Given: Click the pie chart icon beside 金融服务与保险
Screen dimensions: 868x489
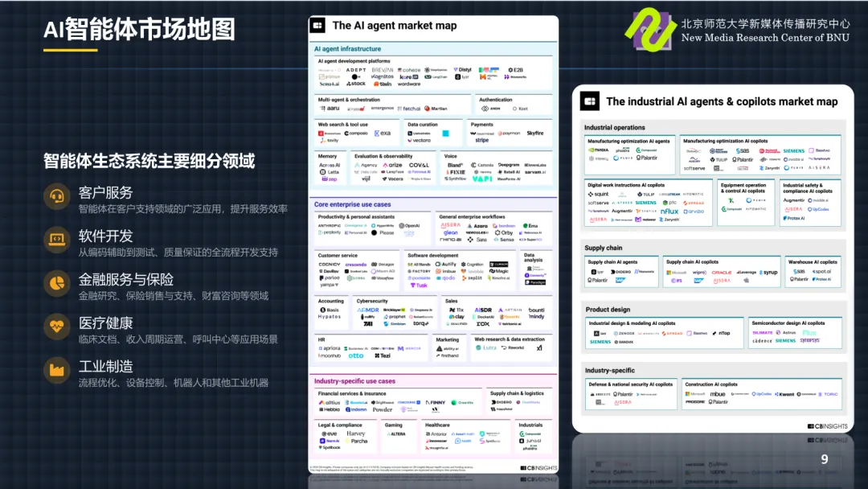Looking at the screenshot, I should tap(56, 283).
